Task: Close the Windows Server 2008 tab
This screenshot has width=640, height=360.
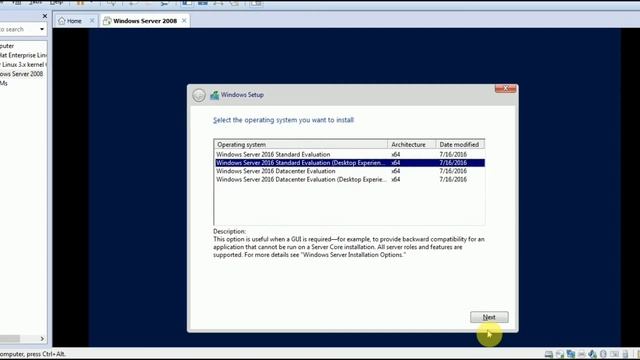Action: pos(184,20)
